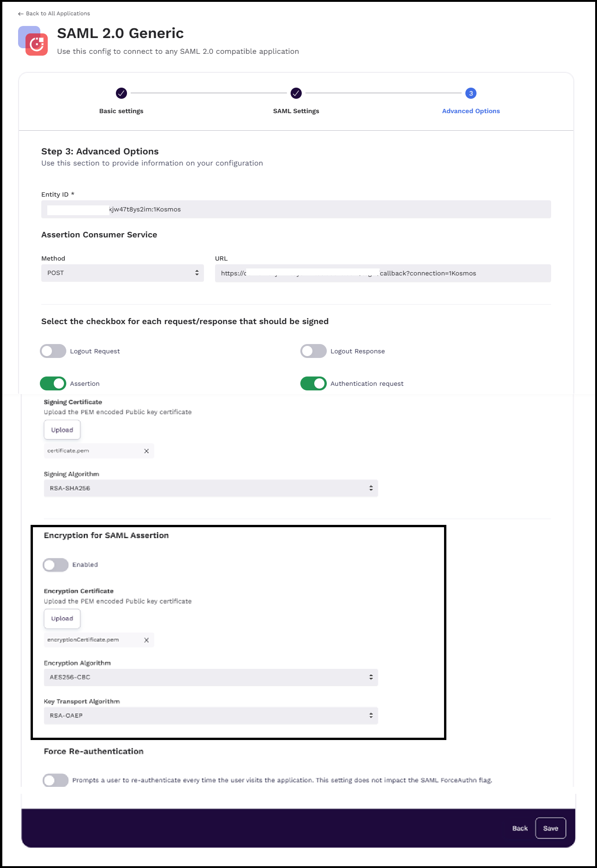This screenshot has width=597, height=868.
Task: Click the back arrow to All Applications
Action: [20, 14]
